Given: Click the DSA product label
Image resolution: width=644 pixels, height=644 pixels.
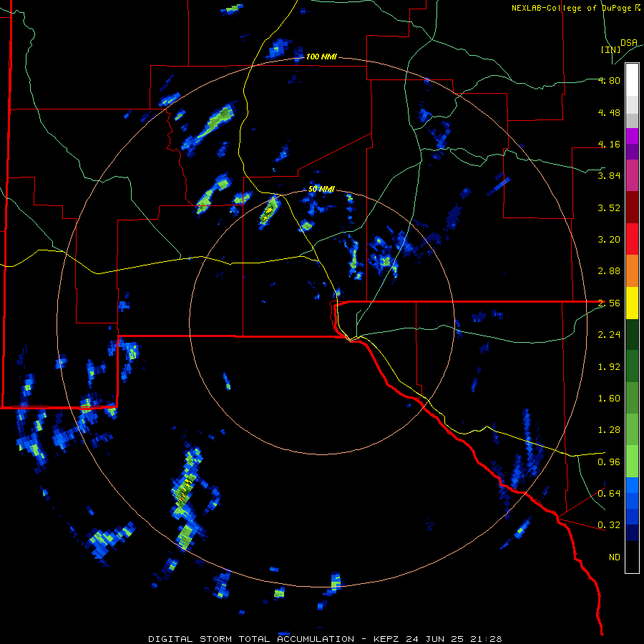Looking at the screenshot, I should 629,43.
